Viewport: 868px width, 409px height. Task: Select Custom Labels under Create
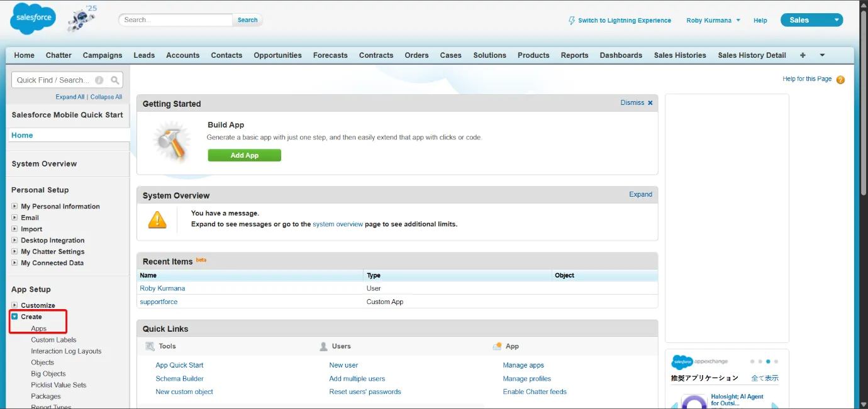click(53, 340)
